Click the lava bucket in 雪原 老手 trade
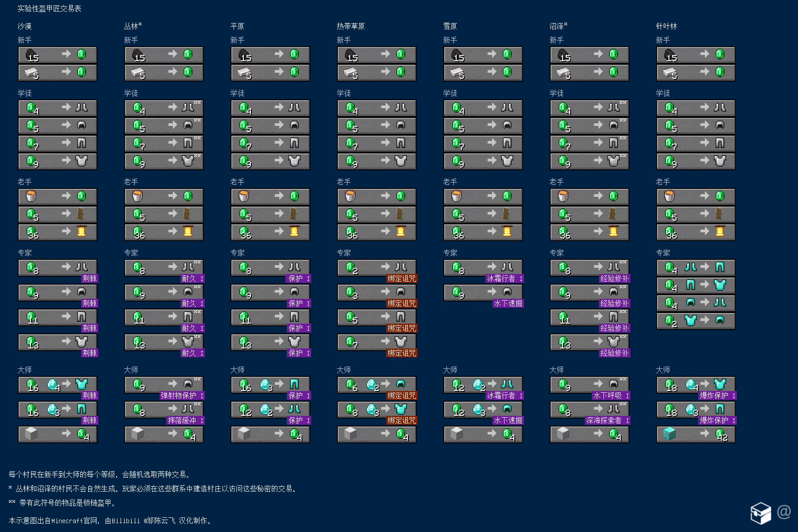This screenshot has height=532, width=798. [x=457, y=196]
